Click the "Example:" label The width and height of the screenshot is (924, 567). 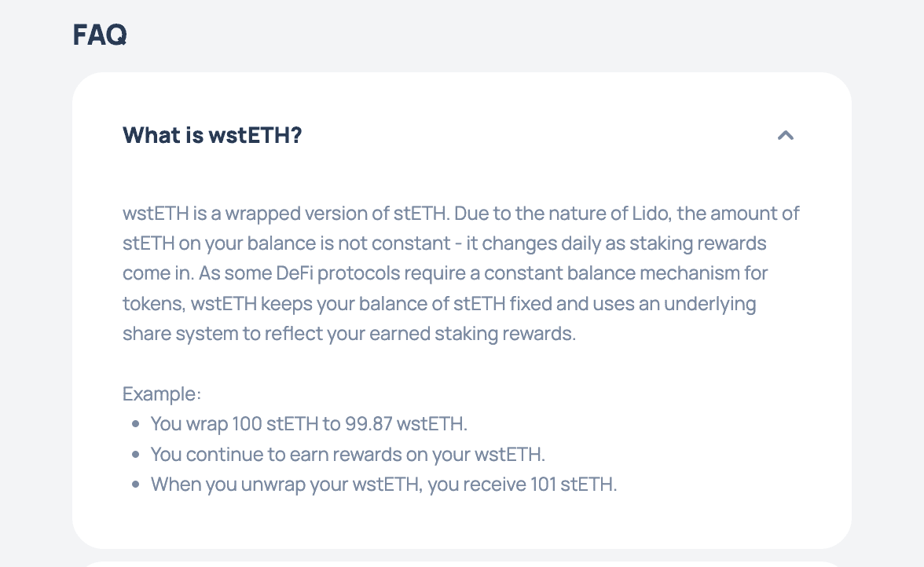tap(162, 393)
